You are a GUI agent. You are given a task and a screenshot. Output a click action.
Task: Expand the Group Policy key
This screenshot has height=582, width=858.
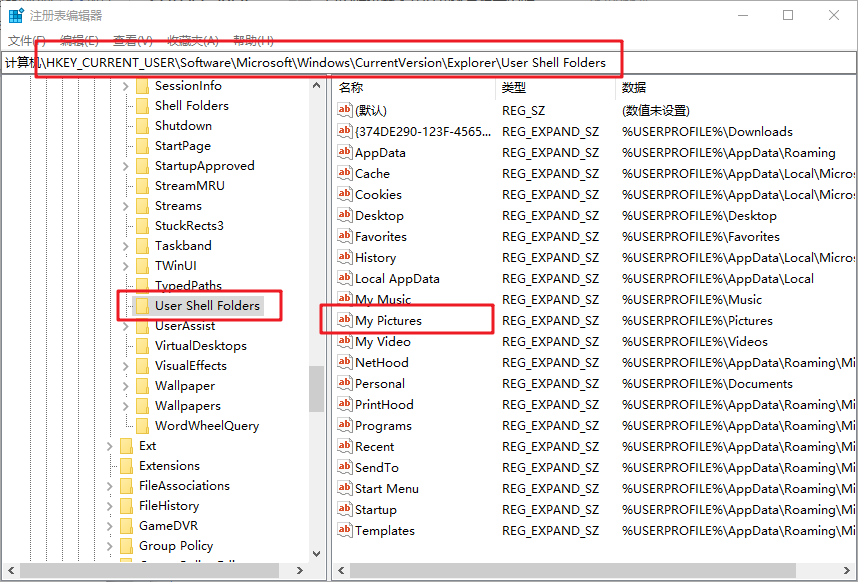click(110, 546)
